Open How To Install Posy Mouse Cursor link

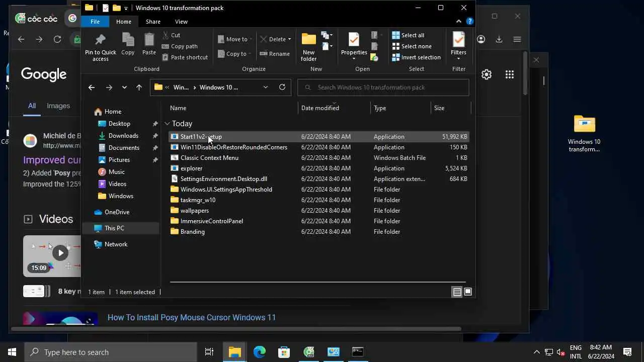point(192,317)
